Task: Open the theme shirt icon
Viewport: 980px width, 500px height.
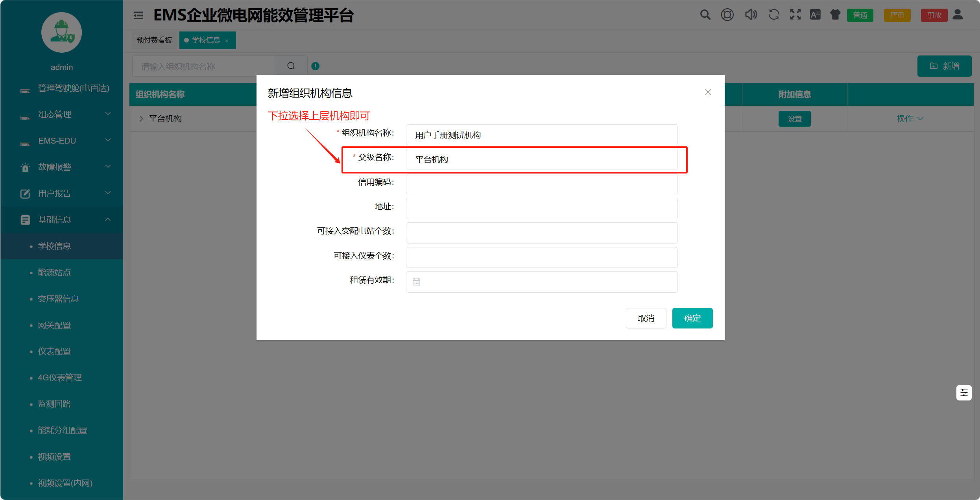Action: tap(835, 15)
